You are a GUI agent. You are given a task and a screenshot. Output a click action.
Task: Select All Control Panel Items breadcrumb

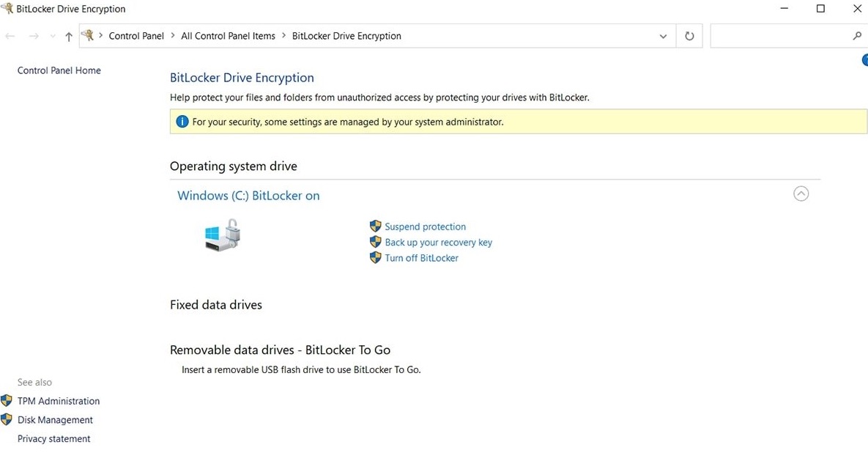[228, 36]
